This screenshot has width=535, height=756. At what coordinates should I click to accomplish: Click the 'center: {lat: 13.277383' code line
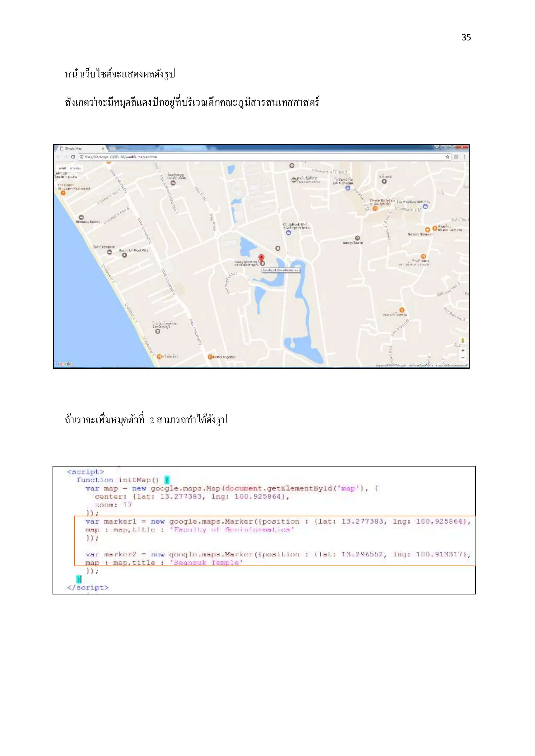click(192, 497)
